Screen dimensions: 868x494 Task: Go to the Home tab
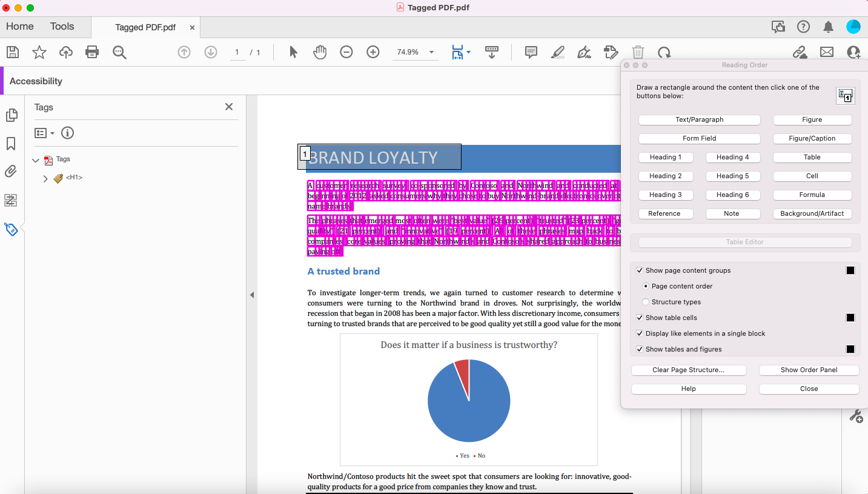(20, 26)
